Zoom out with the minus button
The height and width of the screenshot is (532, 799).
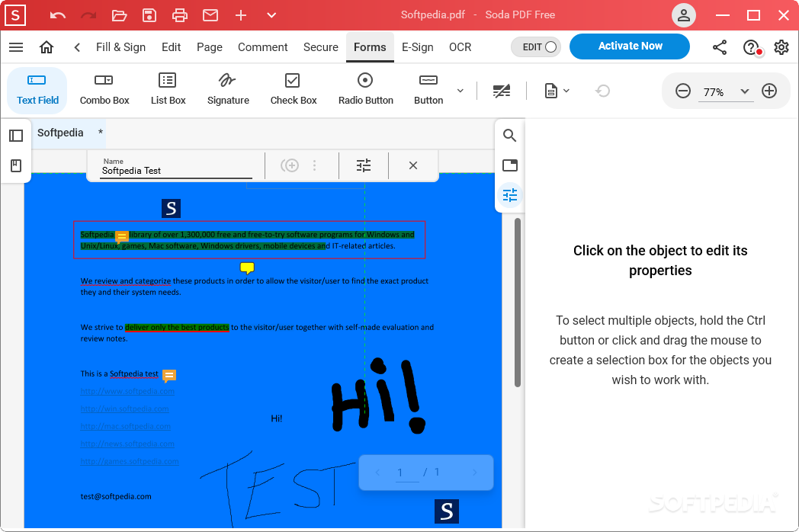click(683, 91)
